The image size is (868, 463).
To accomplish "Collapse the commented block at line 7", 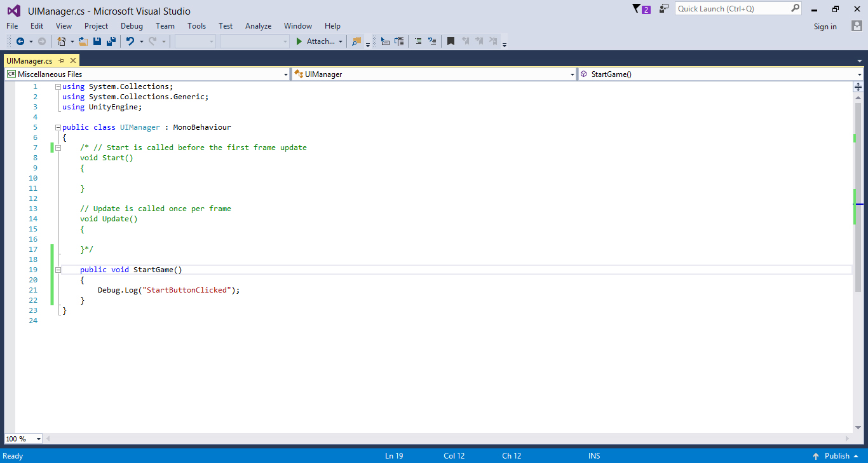I will click(58, 148).
